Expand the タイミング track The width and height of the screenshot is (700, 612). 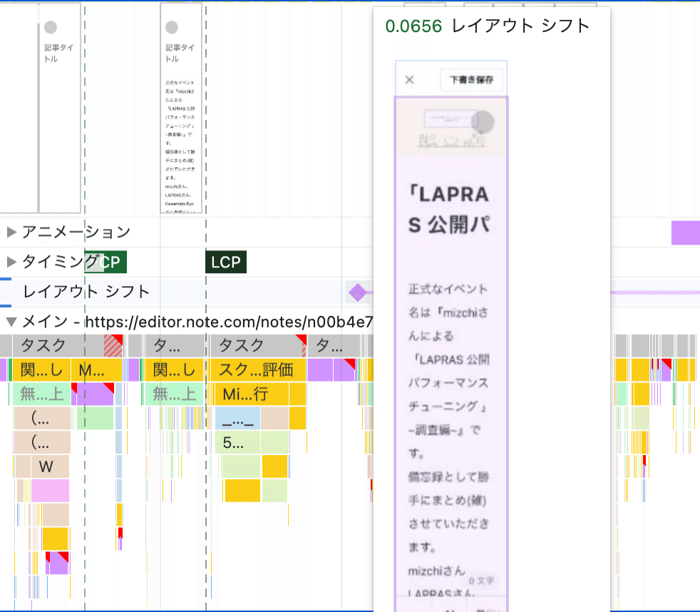(11, 261)
